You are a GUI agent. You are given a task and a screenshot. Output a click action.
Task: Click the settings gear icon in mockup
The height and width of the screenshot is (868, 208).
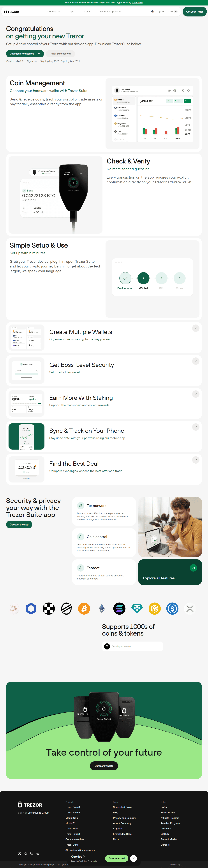[189, 91]
